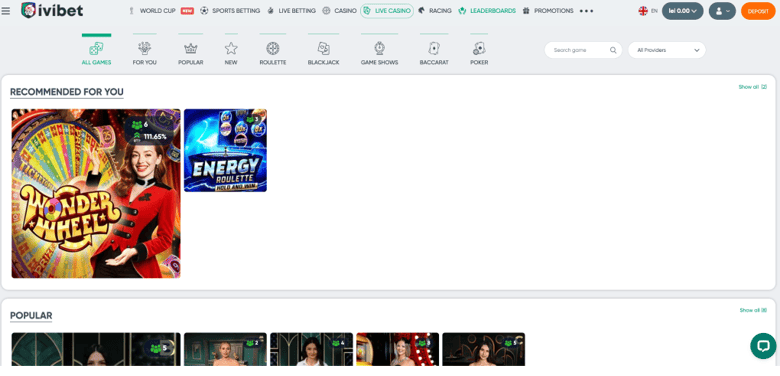Viewport: 780px width, 376px height.
Task: Switch to Casino section
Action: (x=345, y=10)
